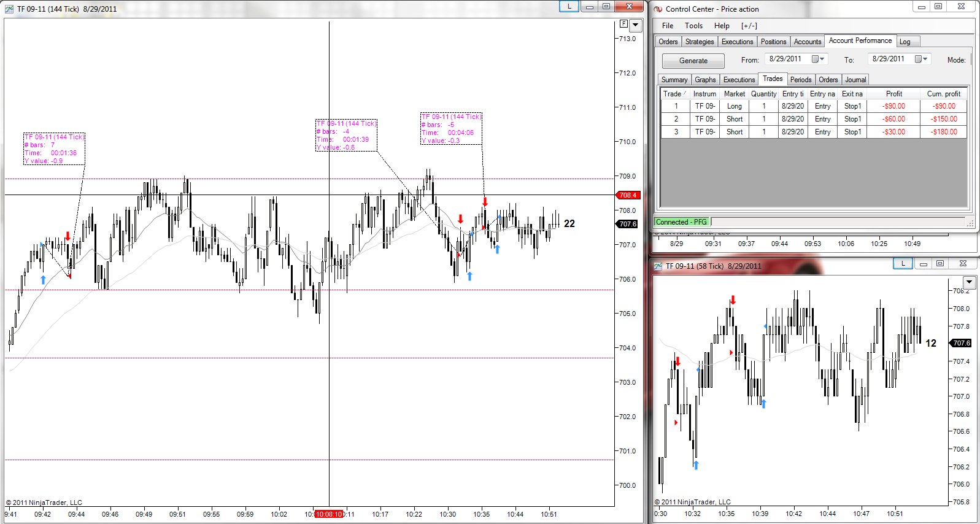Minimize the 58 Tick chart window
The height and width of the screenshot is (524, 980).
pyautogui.click(x=923, y=263)
